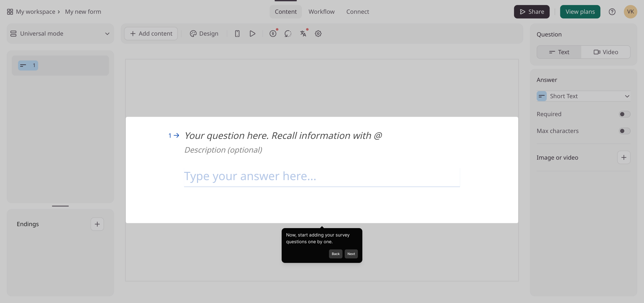
Task: Add a new ending with plus button
Action: (x=97, y=224)
